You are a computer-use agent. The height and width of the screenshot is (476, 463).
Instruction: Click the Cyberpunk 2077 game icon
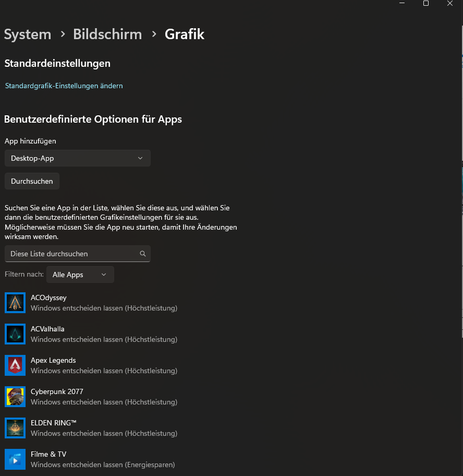pos(15,397)
